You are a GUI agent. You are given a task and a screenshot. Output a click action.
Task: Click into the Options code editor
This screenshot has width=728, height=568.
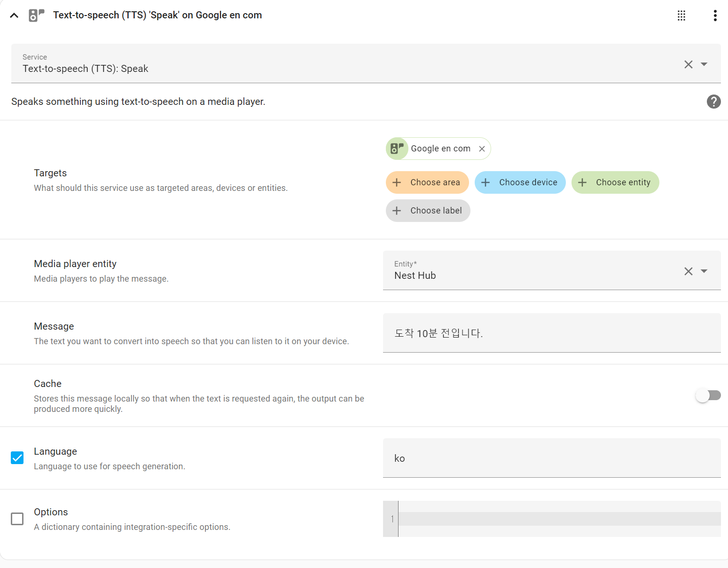tap(559, 519)
